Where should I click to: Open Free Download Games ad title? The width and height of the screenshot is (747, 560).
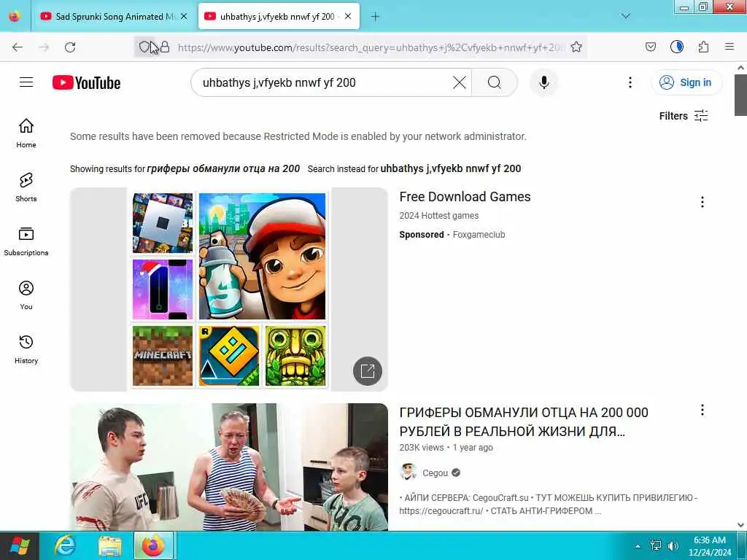point(465,197)
